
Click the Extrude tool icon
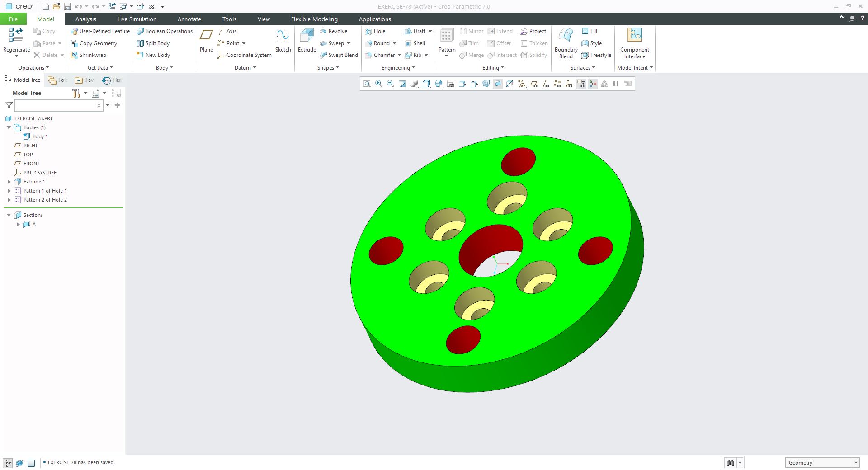[307, 36]
